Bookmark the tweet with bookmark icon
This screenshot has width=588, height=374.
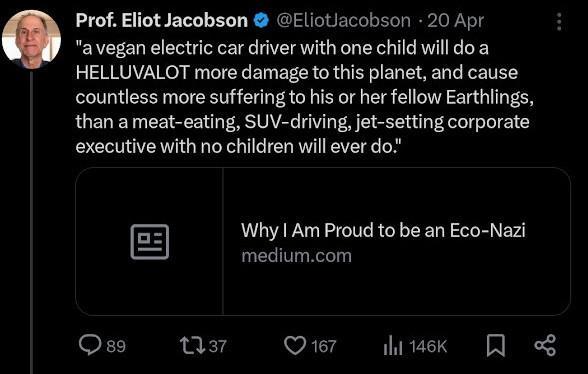pos(496,345)
